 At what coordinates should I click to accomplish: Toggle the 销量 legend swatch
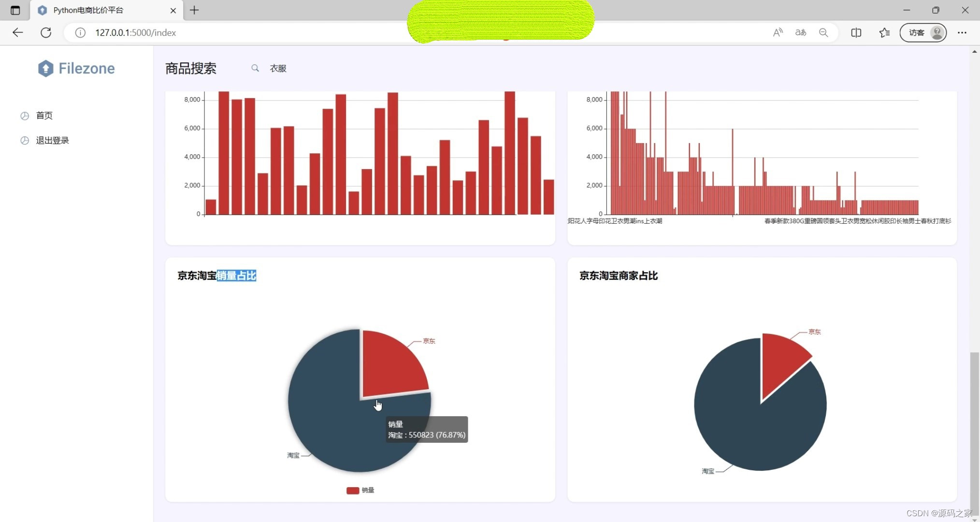[x=353, y=490]
